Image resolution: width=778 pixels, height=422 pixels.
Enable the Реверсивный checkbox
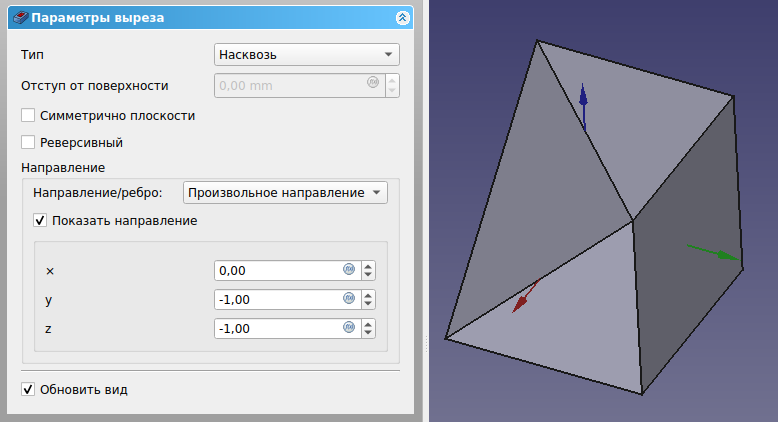[28, 142]
